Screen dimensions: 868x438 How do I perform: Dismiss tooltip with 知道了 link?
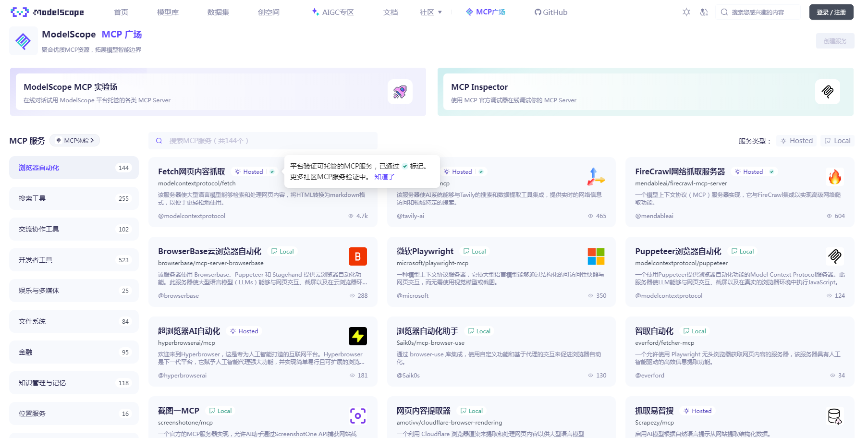tap(384, 177)
